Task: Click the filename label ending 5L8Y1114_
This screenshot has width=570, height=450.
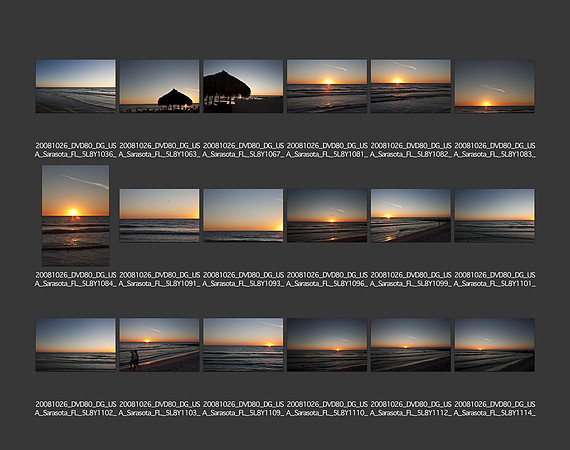Action: tap(494, 409)
